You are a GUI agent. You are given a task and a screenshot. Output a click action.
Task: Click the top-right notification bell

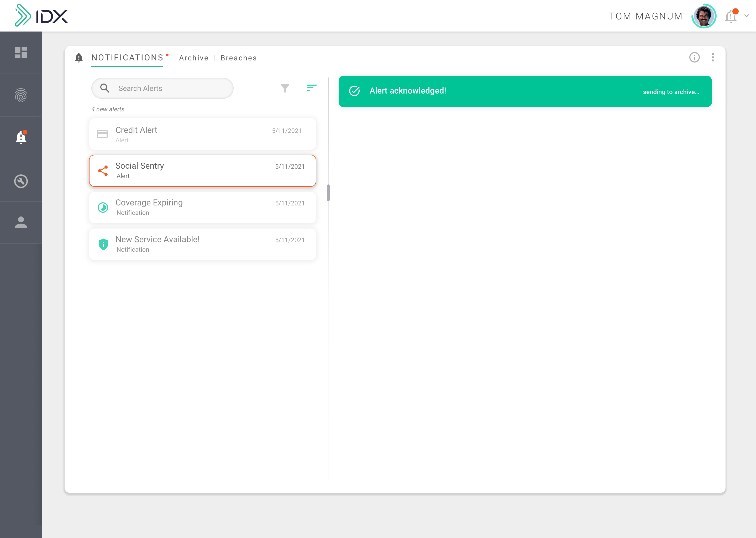(x=731, y=16)
